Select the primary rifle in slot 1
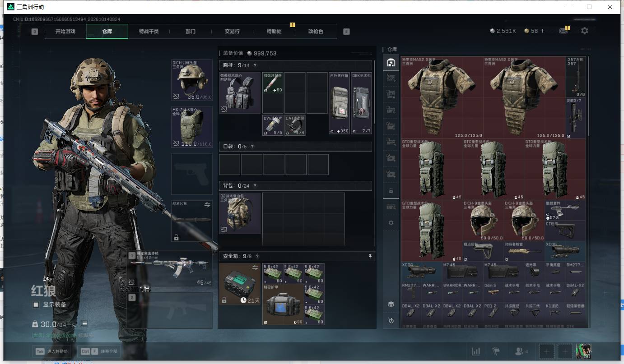The height and width of the screenshot is (364, 624). tap(169, 268)
